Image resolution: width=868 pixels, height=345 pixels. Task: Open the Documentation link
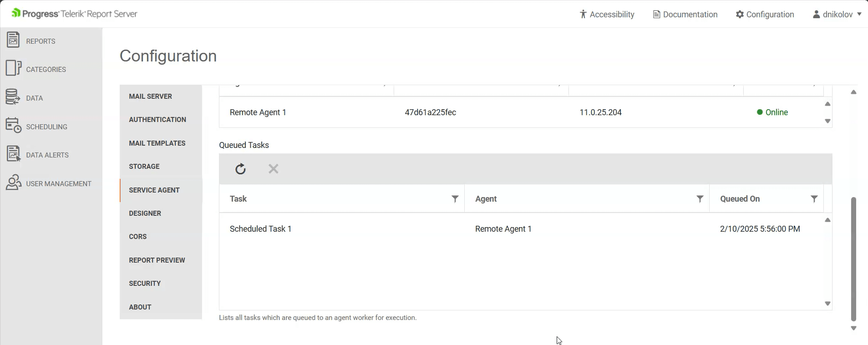click(x=684, y=14)
